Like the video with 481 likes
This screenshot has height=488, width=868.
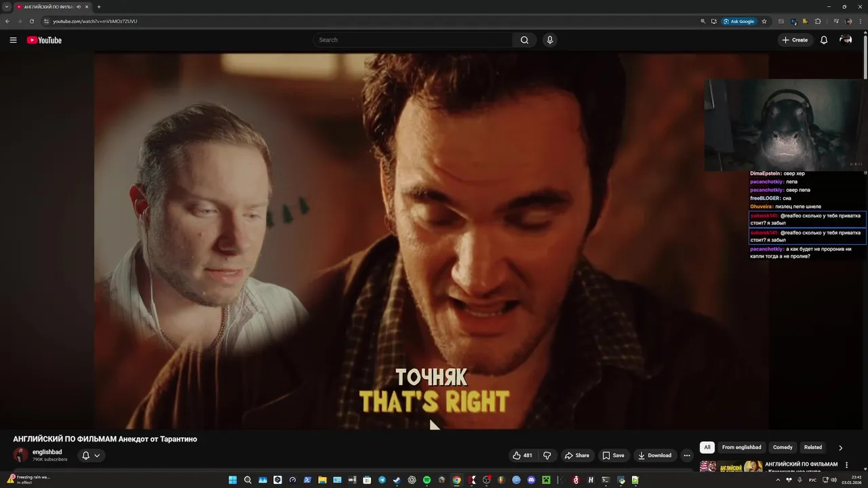(523, 455)
